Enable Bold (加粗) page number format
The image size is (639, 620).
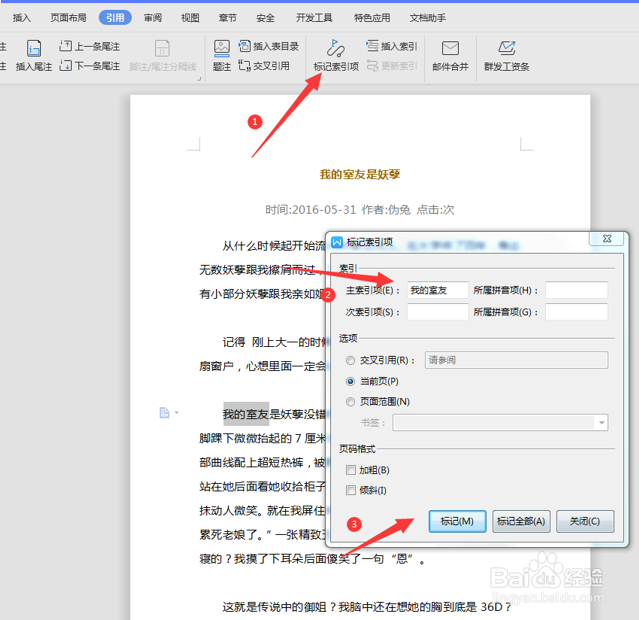(x=350, y=470)
